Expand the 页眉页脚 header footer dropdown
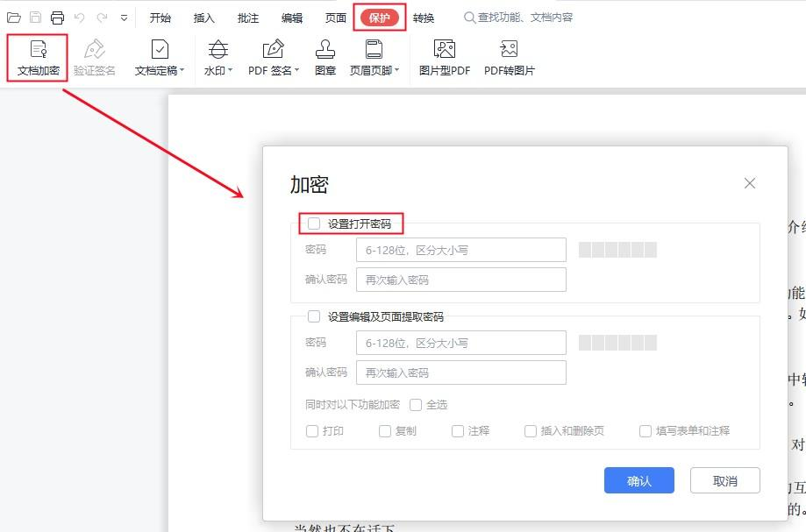 coord(396,70)
